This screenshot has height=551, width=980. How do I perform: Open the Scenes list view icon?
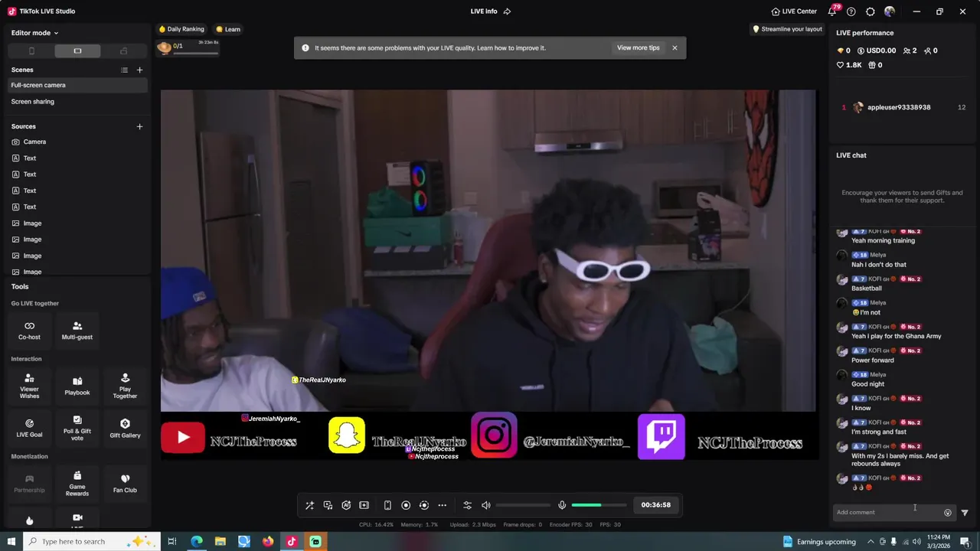[x=124, y=70]
